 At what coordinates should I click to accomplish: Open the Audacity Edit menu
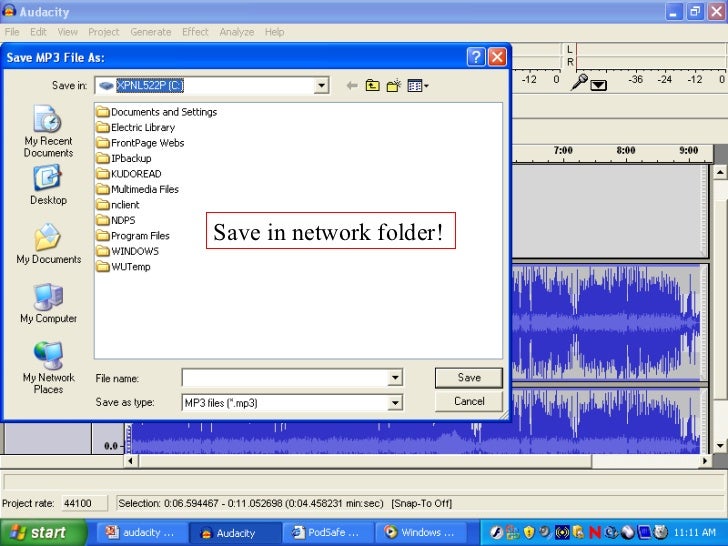pos(38,32)
